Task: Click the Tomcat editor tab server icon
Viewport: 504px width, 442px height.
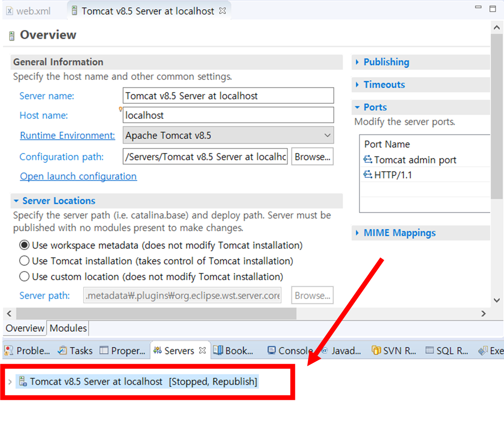Action: (x=74, y=10)
